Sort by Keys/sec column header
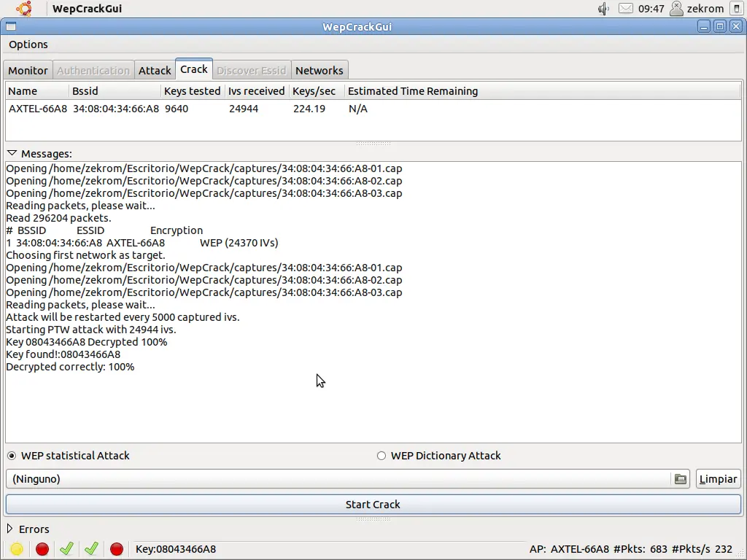The height and width of the screenshot is (560, 747). 317,91
